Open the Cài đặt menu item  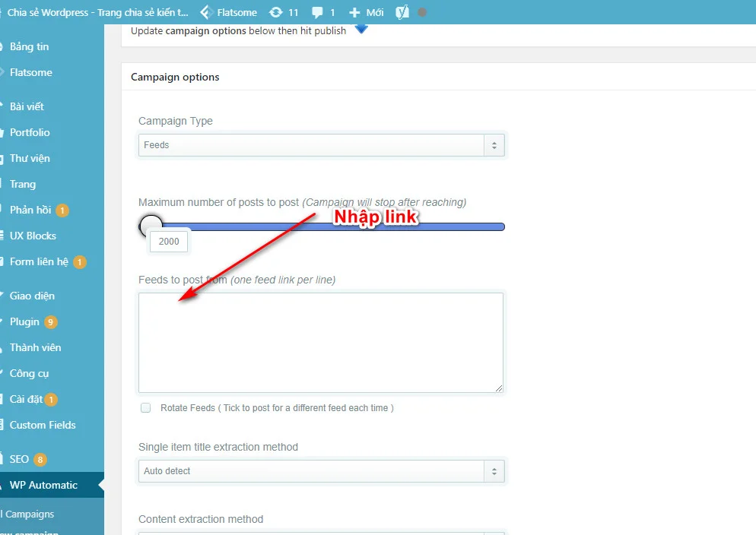pos(25,399)
